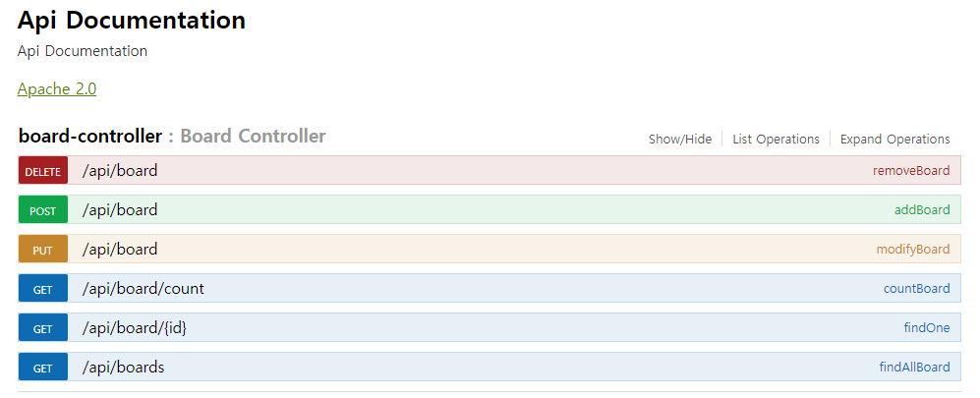The height and width of the screenshot is (398, 980).
Task: Toggle Show/Hide for board-controller
Action: pyautogui.click(x=679, y=139)
